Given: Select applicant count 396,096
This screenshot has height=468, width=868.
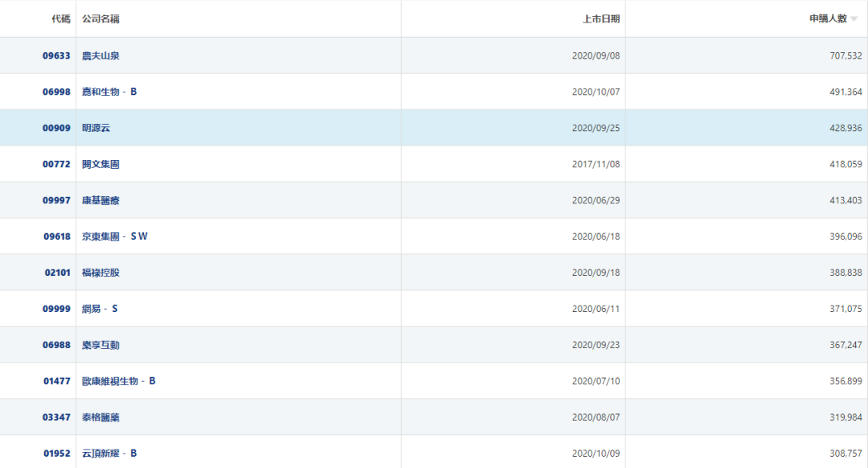Looking at the screenshot, I should click(x=845, y=236).
